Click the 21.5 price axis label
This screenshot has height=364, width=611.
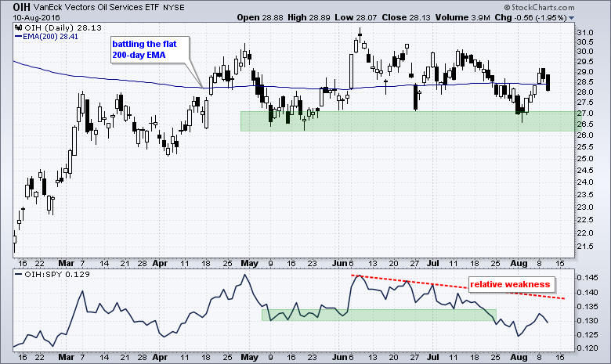click(x=585, y=247)
